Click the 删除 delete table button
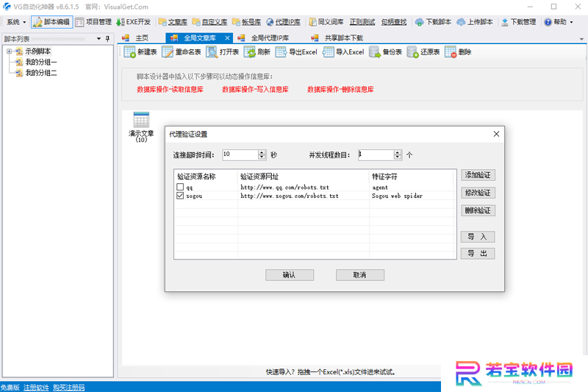 [x=458, y=52]
